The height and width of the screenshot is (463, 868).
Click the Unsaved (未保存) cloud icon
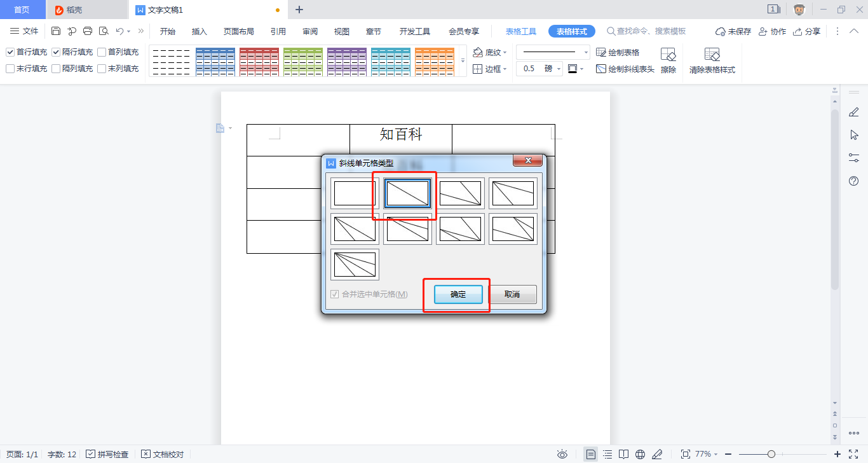tap(733, 31)
